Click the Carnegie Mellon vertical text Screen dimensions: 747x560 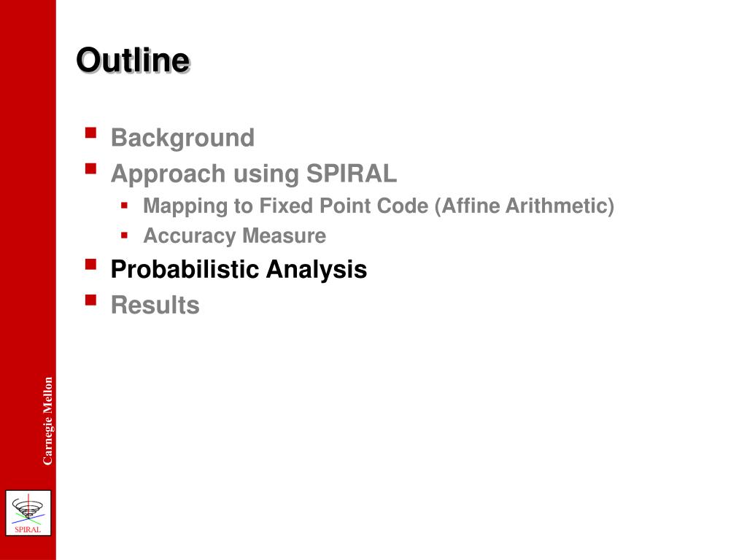pyautogui.click(x=47, y=421)
